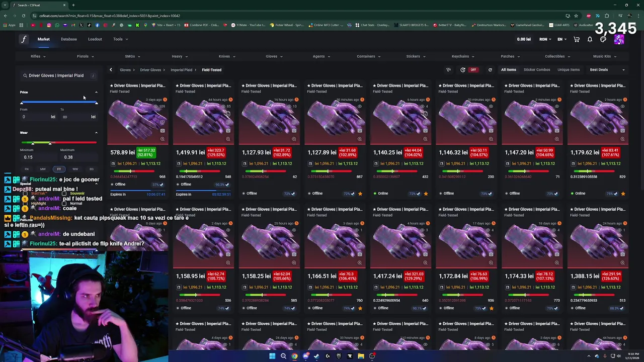Image resolution: width=644 pixels, height=362 pixels.
Task: Open the CSFloat logo home icon
Action: (24, 39)
